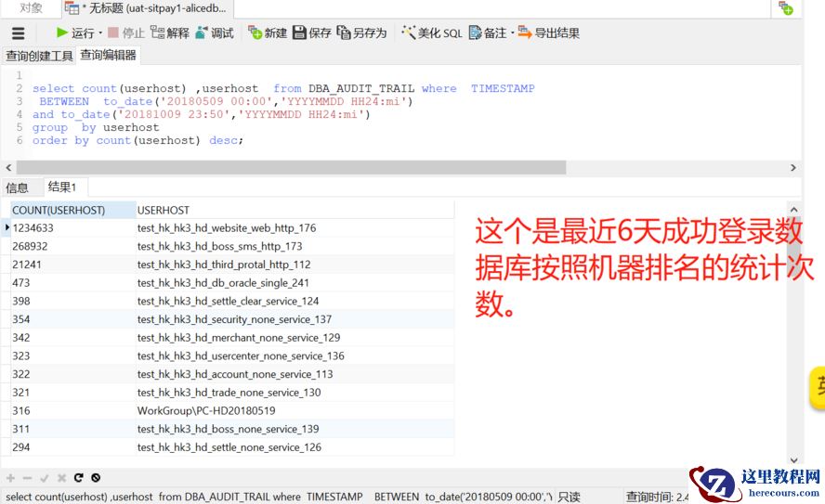Sort by COUNT(USERHOST) column header
This screenshot has height=504, width=825.
point(73,210)
